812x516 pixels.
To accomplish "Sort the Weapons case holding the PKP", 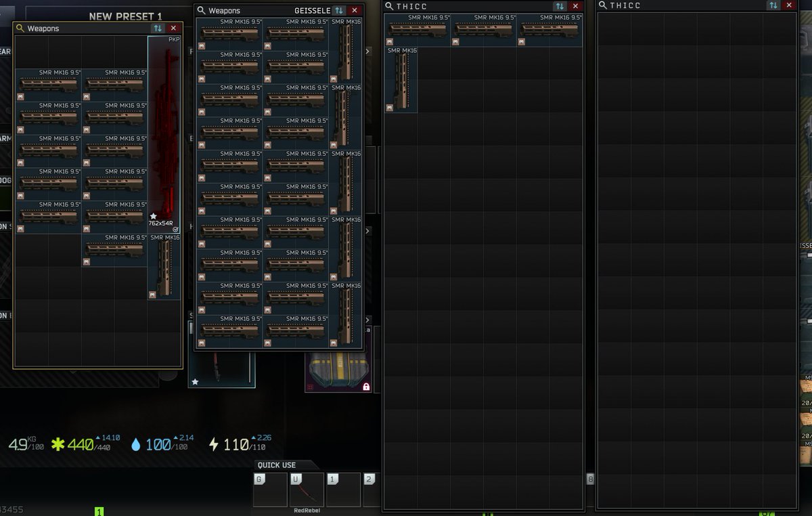I will point(158,28).
